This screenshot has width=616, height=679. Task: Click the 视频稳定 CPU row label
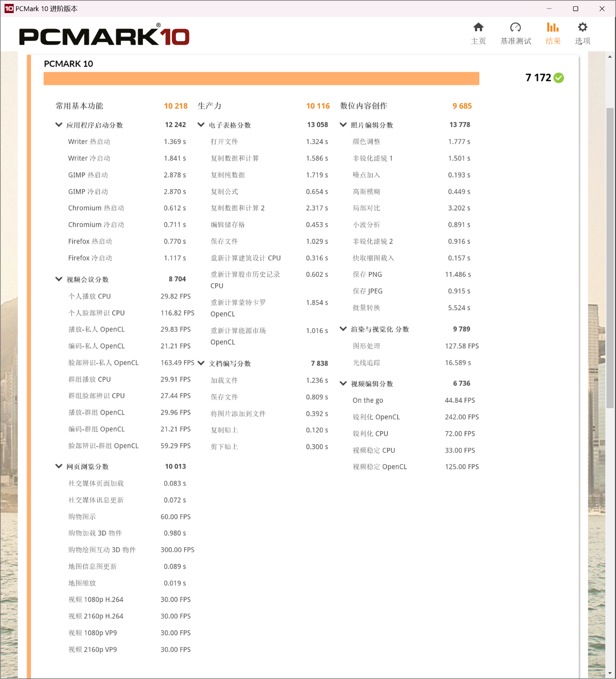point(374,450)
